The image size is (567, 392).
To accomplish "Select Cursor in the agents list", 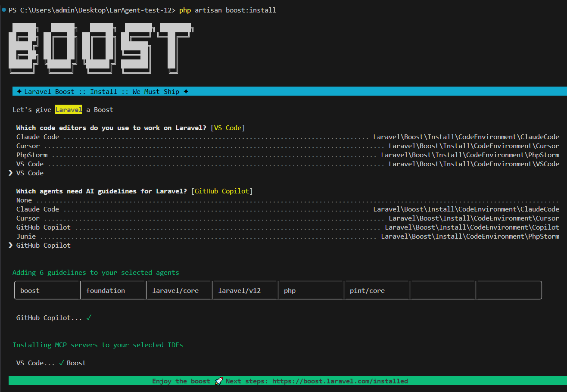I will [x=28, y=218].
